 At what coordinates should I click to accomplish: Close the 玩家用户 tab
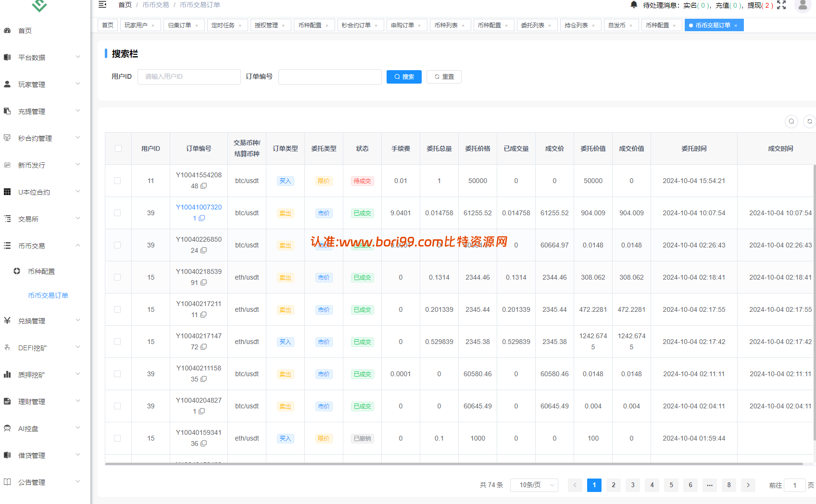tap(153, 25)
